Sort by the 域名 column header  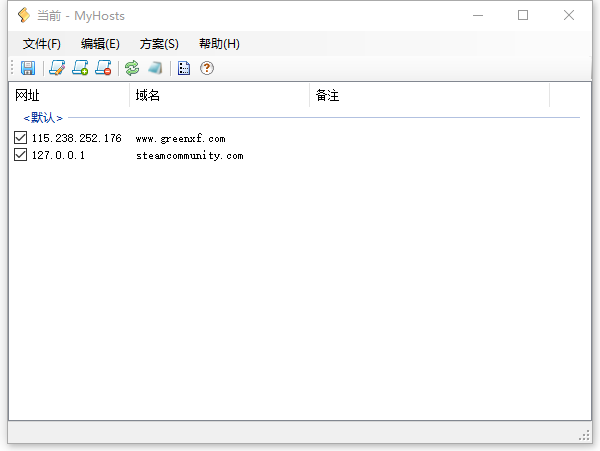[220, 95]
